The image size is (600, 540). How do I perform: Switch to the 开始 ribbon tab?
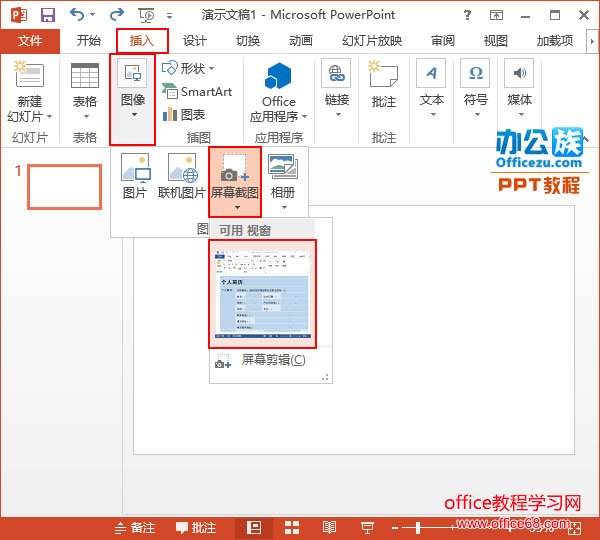click(88, 41)
